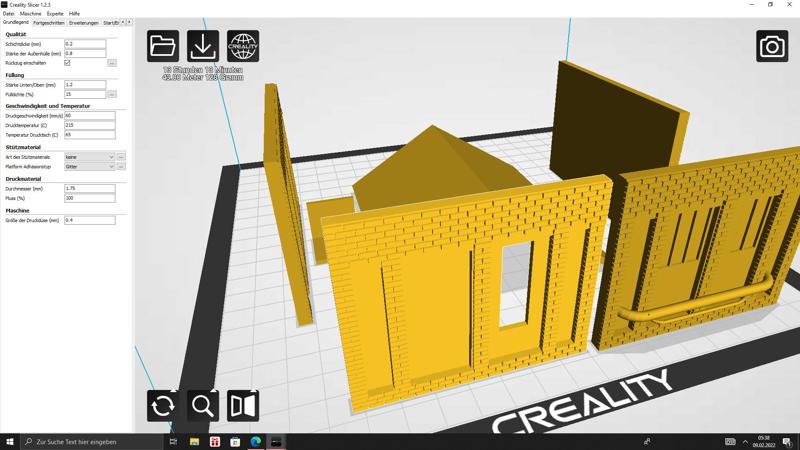Open the retraction settings ellipsis button
Screen dimensions: 800x450
click(x=112, y=63)
